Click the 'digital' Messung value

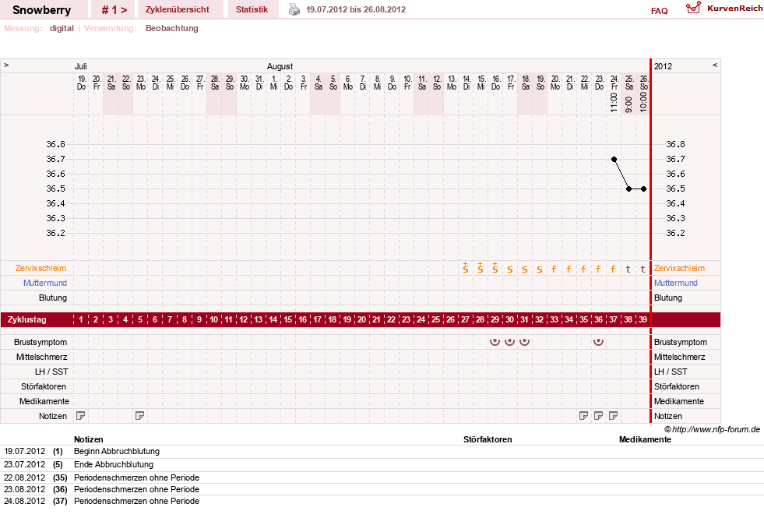(62, 28)
